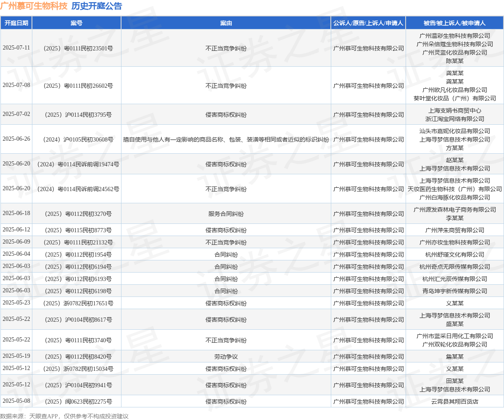This screenshot has height=420, width=504.
Task: Click case number 粤0114民诉前调19474号
Action: (78, 164)
